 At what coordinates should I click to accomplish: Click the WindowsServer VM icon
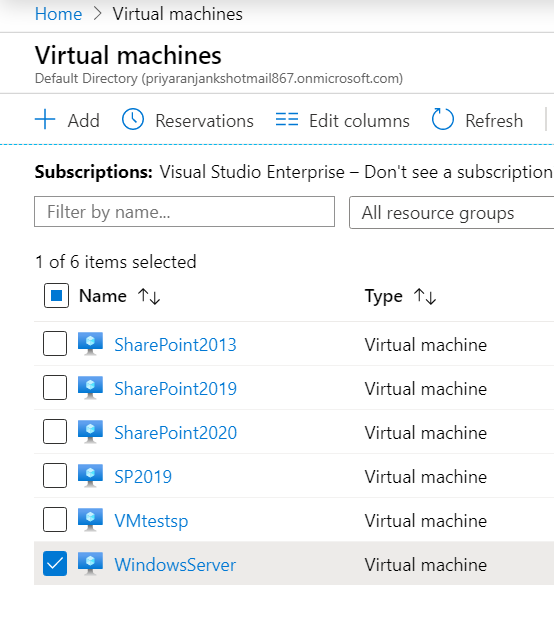coord(91,563)
